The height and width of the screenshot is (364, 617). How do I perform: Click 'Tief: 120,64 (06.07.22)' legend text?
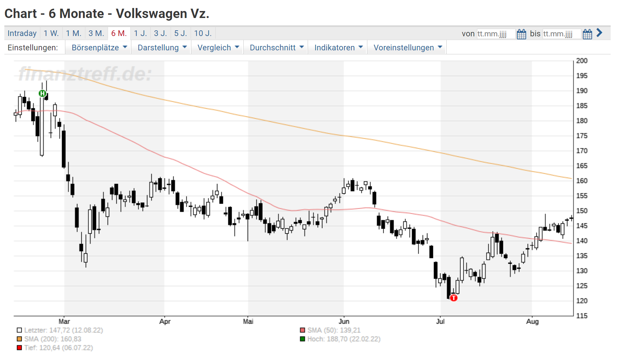pos(59,348)
